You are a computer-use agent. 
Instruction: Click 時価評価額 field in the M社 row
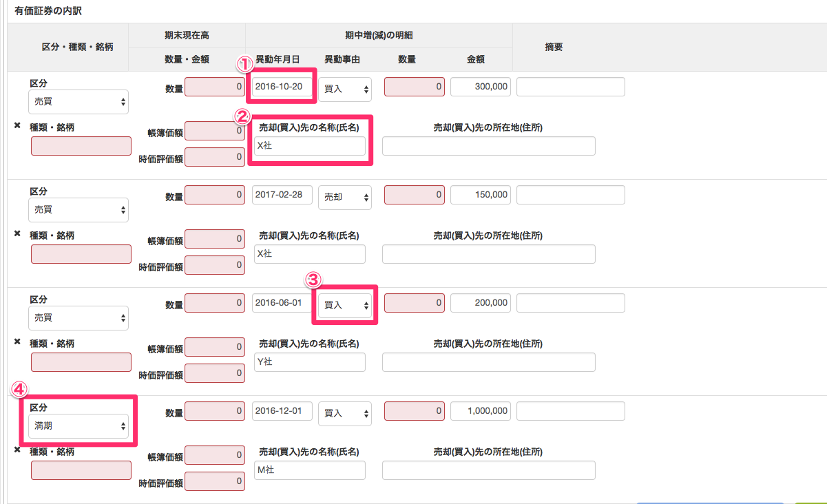(215, 481)
